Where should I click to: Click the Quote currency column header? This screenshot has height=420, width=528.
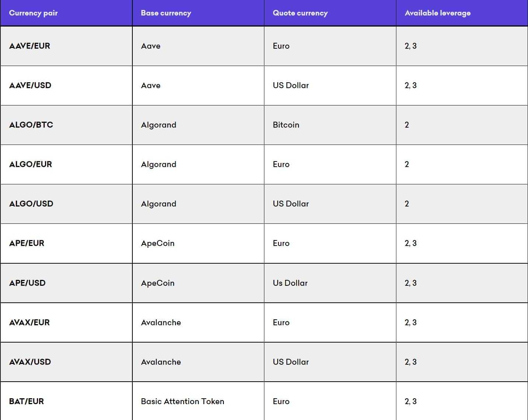[300, 13]
